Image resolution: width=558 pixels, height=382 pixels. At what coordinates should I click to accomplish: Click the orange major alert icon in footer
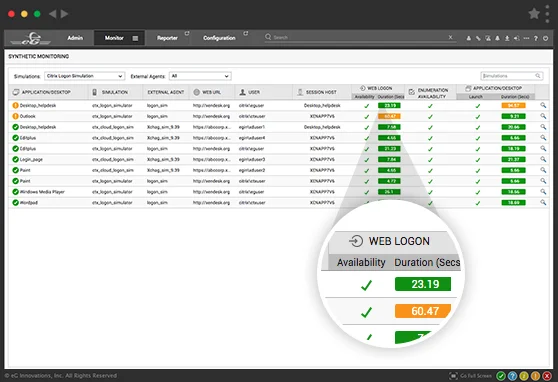tap(535, 376)
